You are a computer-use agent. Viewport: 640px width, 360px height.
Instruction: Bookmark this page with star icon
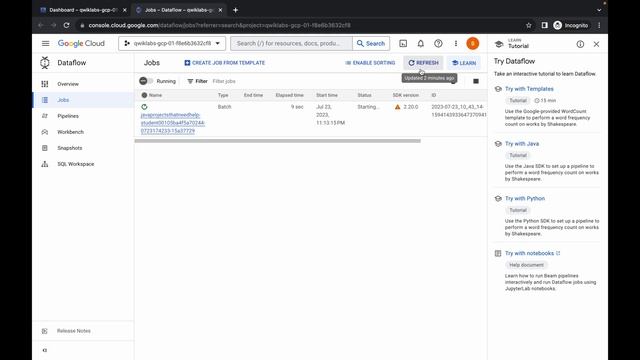pos(529,25)
